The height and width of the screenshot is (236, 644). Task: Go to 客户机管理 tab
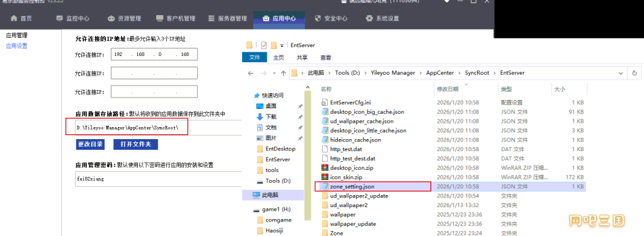point(176,18)
